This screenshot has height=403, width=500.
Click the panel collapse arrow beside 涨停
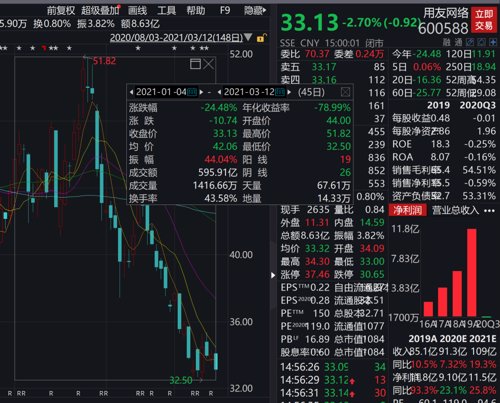tap(273, 275)
